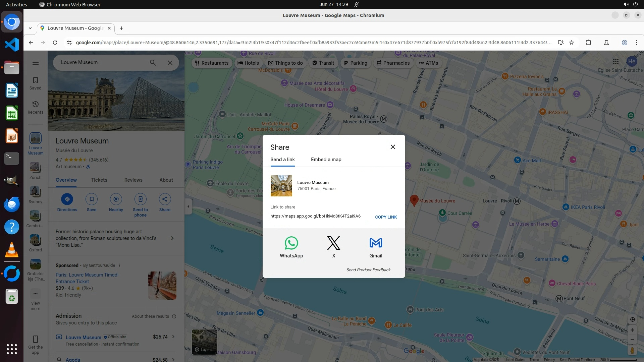644x362 pixels.
Task: Click the Directions icon button
Action: tap(67, 199)
